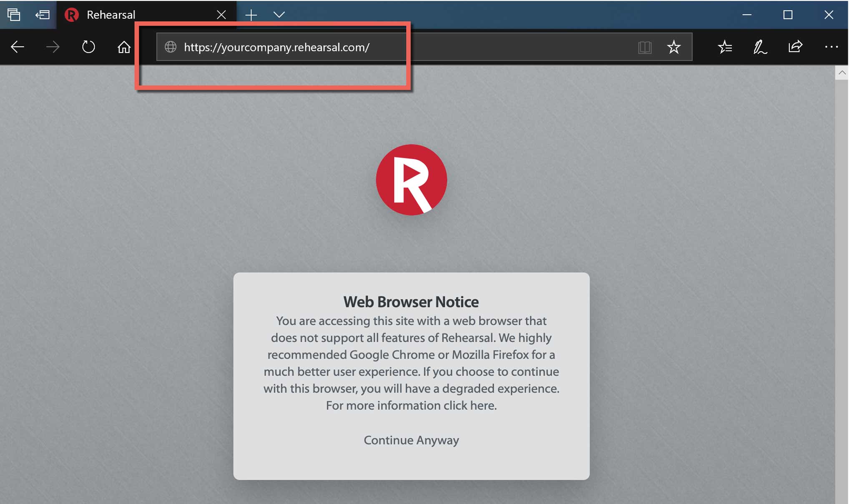Screen dimensions: 849x504
Task: Click the Rehearsal red R logo
Action: pyautogui.click(x=412, y=180)
